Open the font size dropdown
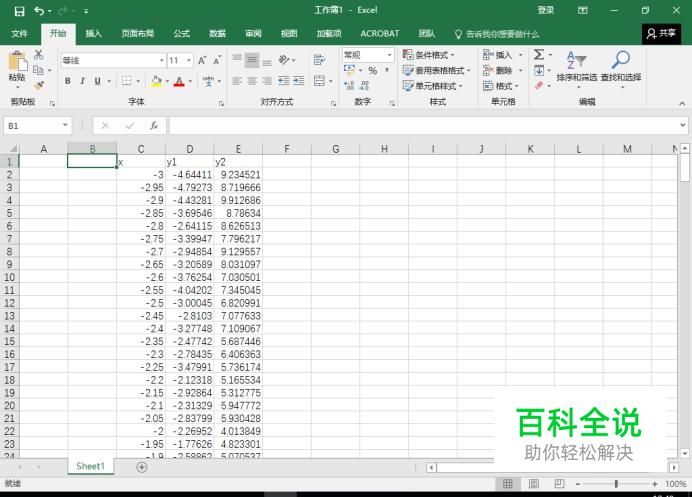Screen dimensions: 692x497 click(189, 60)
